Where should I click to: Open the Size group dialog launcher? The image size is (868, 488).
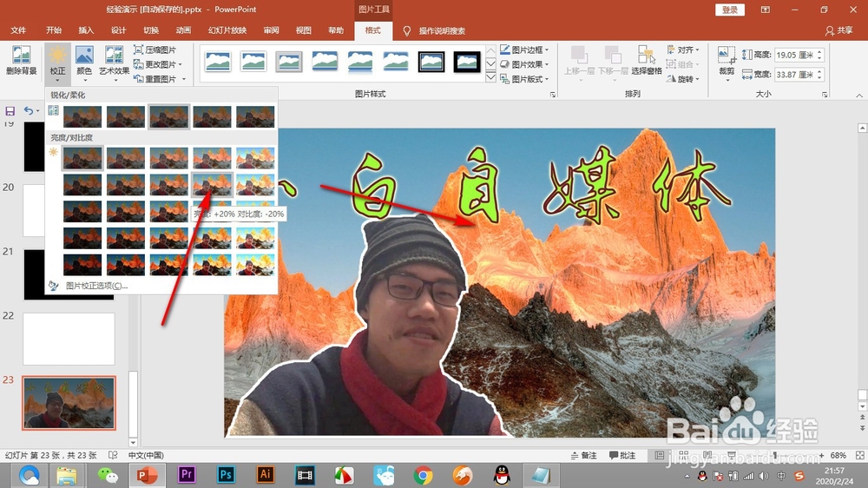[825, 95]
